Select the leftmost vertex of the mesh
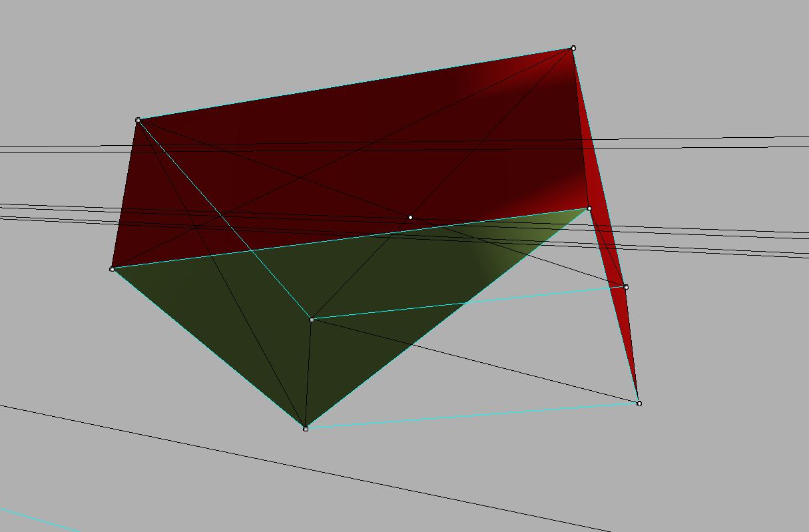This screenshot has width=809, height=532. (x=112, y=269)
